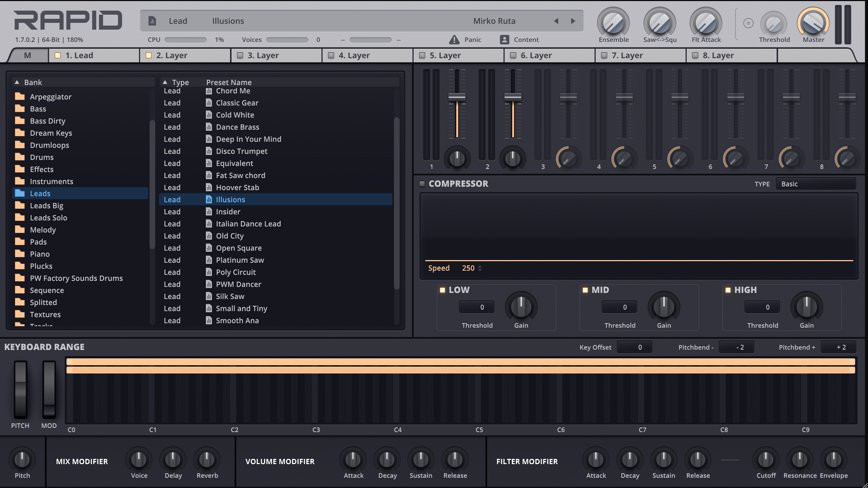Enable the 8. Layer checkbox
The width and height of the screenshot is (868, 488).
coord(695,56)
